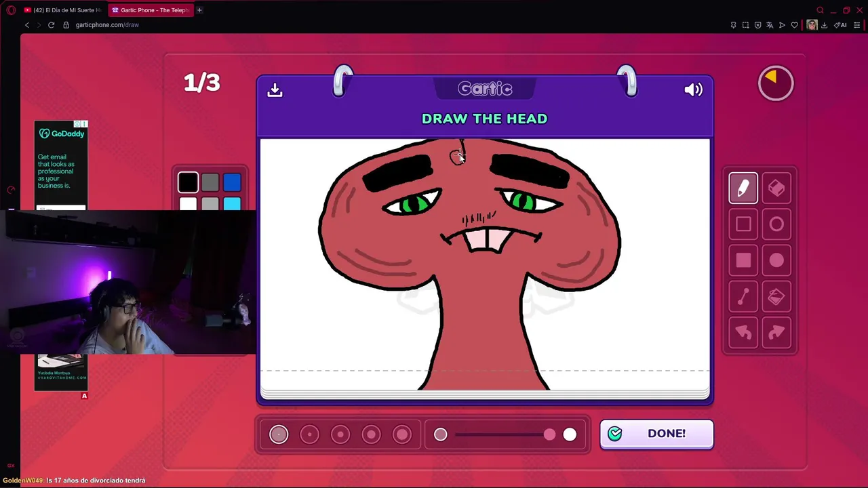
Task: Select the straight line tool
Action: click(743, 296)
